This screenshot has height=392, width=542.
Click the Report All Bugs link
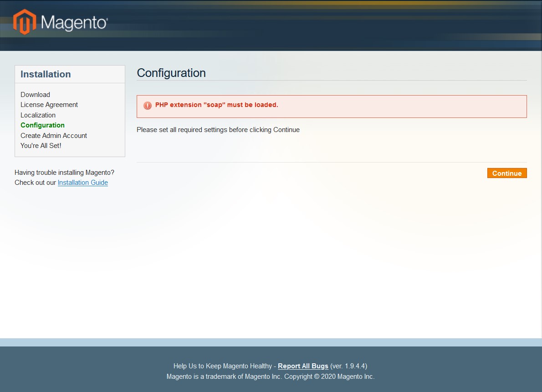303,366
